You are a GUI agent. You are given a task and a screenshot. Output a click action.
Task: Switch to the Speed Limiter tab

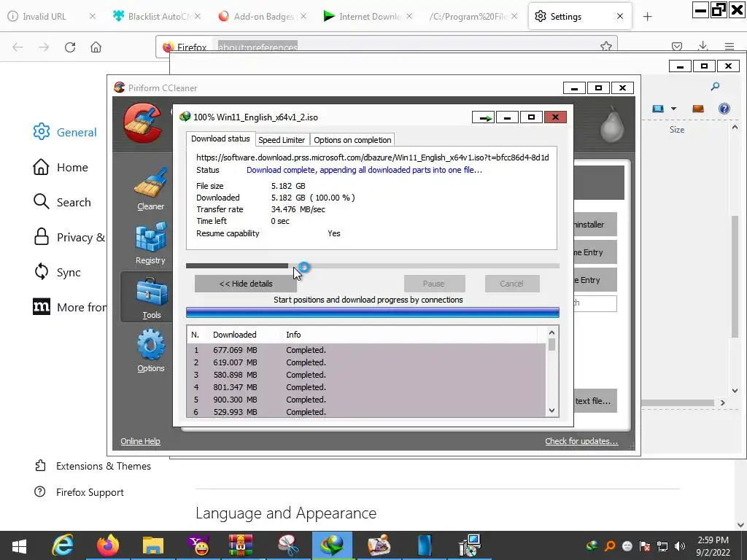(x=282, y=140)
